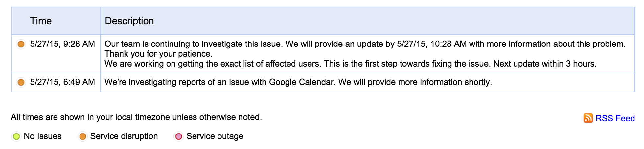
Task: Click the 'Thank you for your patience' line
Action: click(x=158, y=54)
